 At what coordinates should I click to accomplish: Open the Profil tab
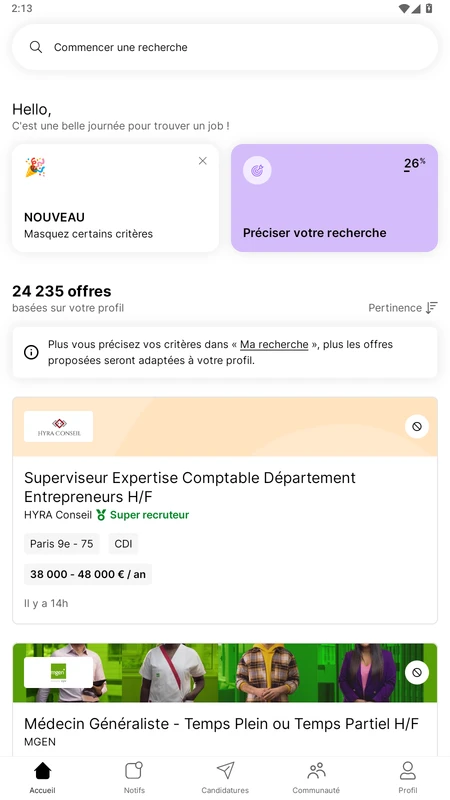click(x=408, y=778)
